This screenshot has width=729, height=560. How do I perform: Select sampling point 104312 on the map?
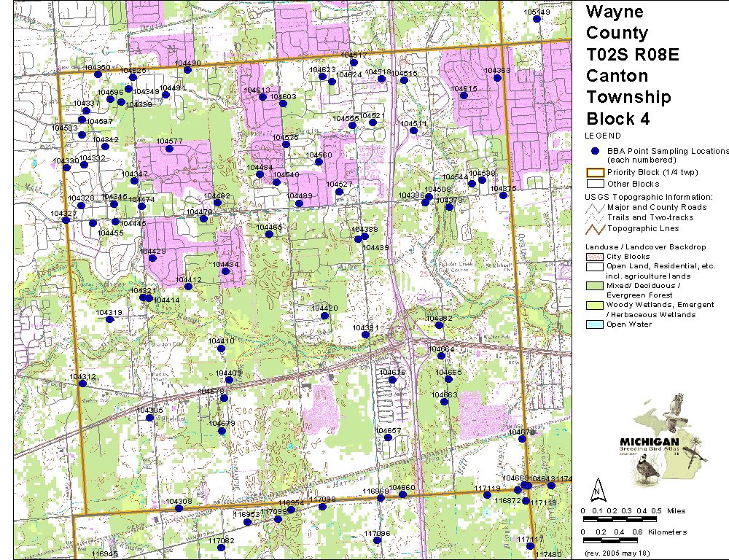[83, 384]
